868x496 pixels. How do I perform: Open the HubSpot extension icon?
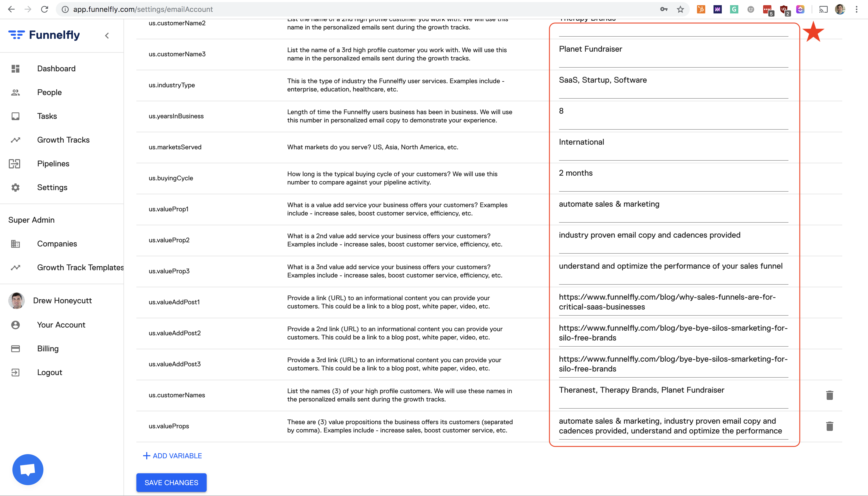tap(701, 9)
